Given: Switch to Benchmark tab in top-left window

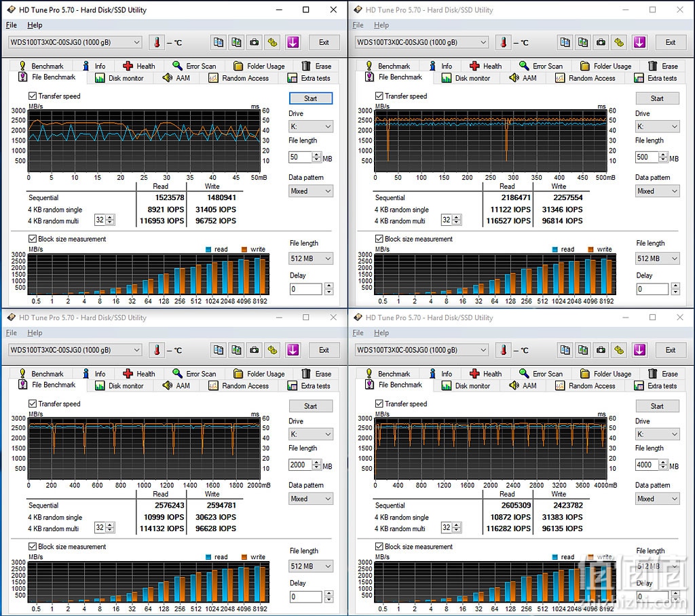Looking at the screenshot, I should [x=41, y=66].
